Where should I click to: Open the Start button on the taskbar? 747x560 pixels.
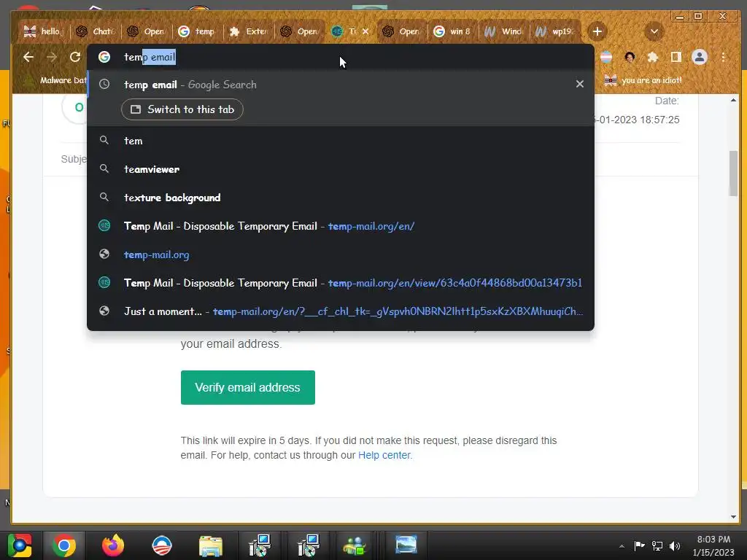coord(20,545)
